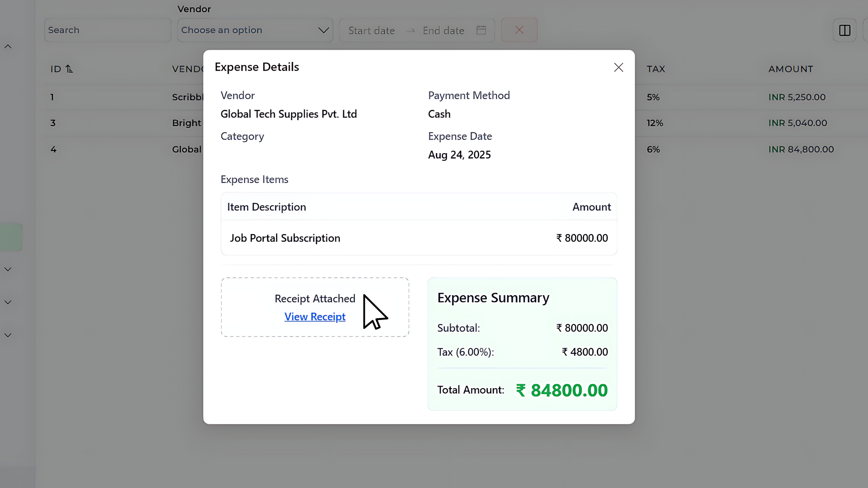Open the calendar icon in date range
The image size is (868, 488).
[481, 30]
